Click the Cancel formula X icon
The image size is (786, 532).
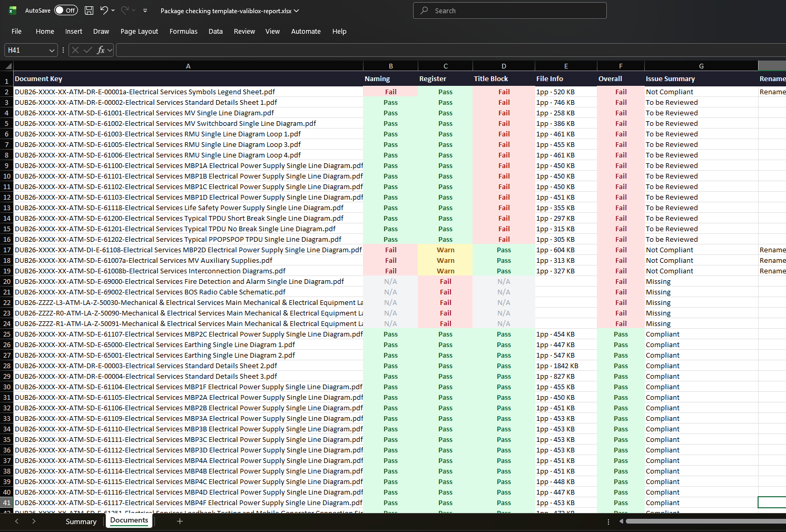75,50
